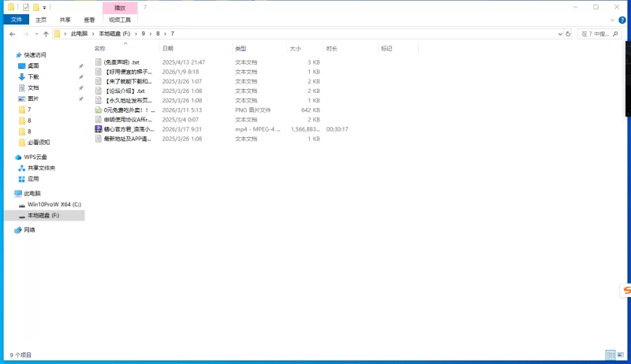Switch to large icons view in status bar
The width and height of the screenshot is (631, 364).
[x=621, y=355]
